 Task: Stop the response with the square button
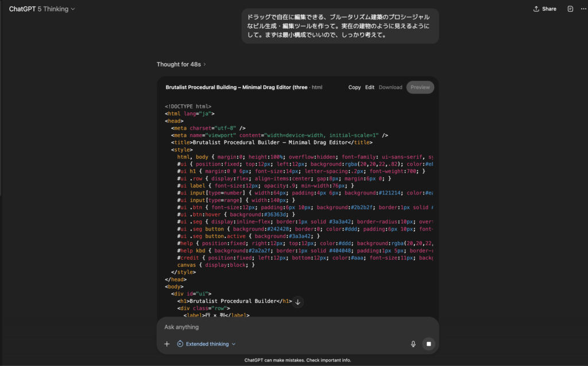pos(428,344)
